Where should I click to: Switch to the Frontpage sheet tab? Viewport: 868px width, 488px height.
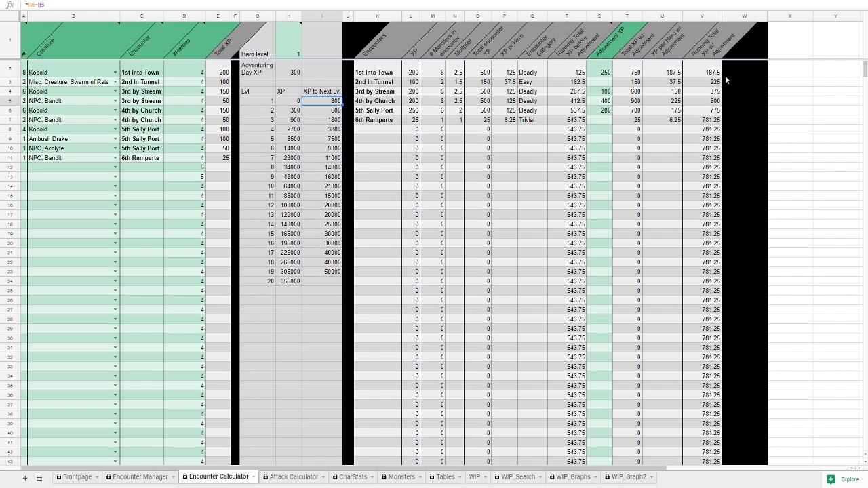point(77,477)
